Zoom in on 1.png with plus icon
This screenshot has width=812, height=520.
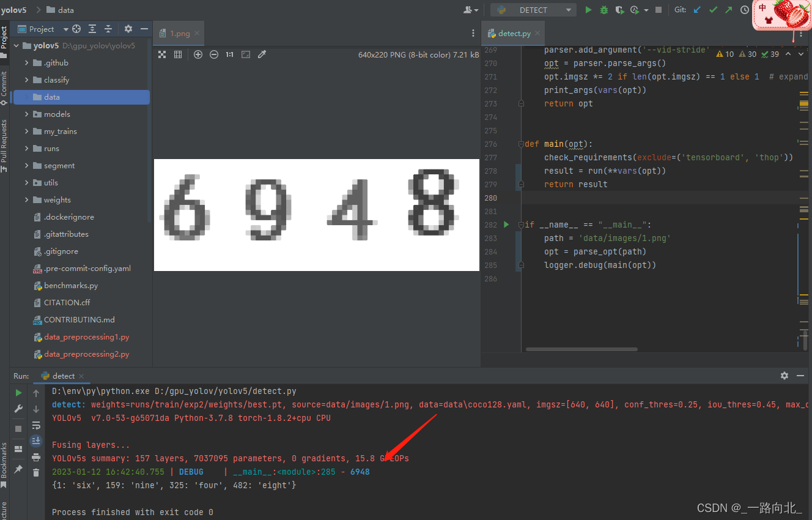point(197,54)
